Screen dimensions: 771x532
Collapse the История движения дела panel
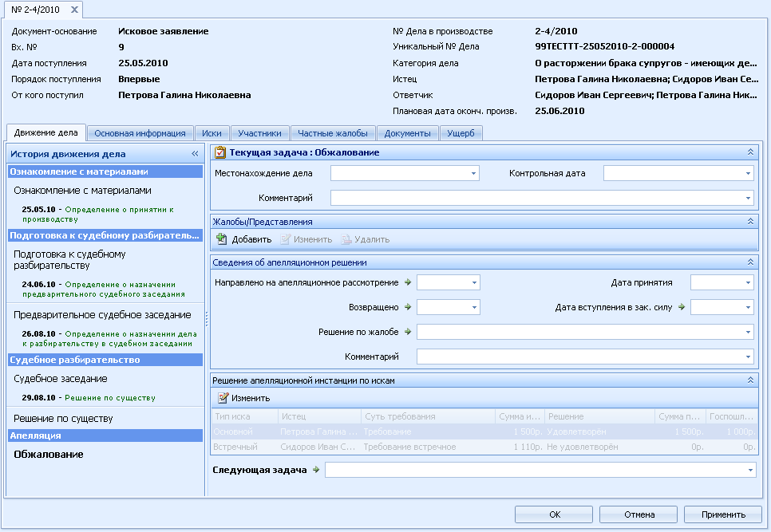[195, 154]
